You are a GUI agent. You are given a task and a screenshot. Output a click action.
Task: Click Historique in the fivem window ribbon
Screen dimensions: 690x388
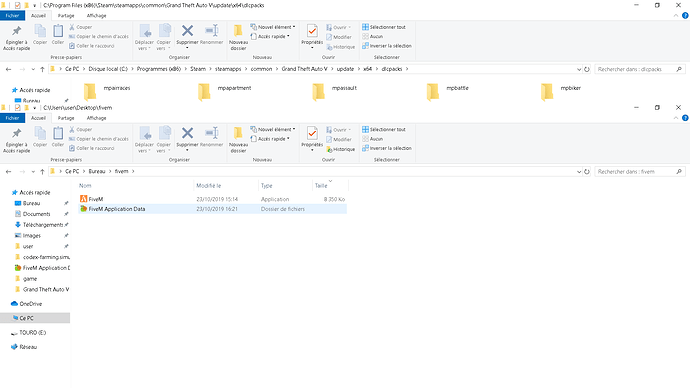click(x=341, y=149)
